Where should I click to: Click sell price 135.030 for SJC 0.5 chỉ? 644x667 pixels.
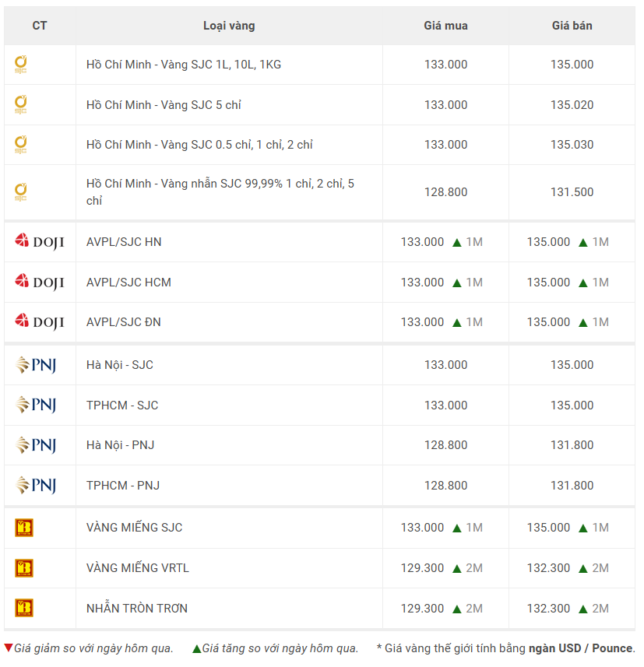coord(572,145)
